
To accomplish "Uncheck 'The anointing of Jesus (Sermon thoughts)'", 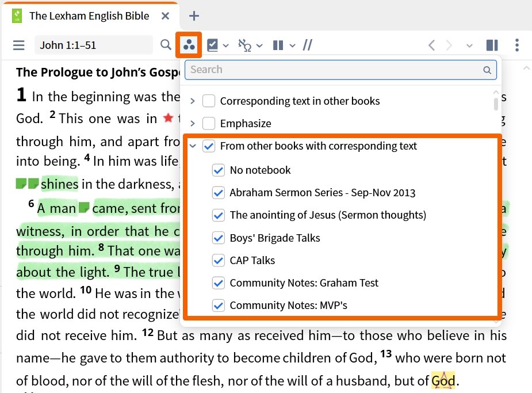I will coord(218,215).
